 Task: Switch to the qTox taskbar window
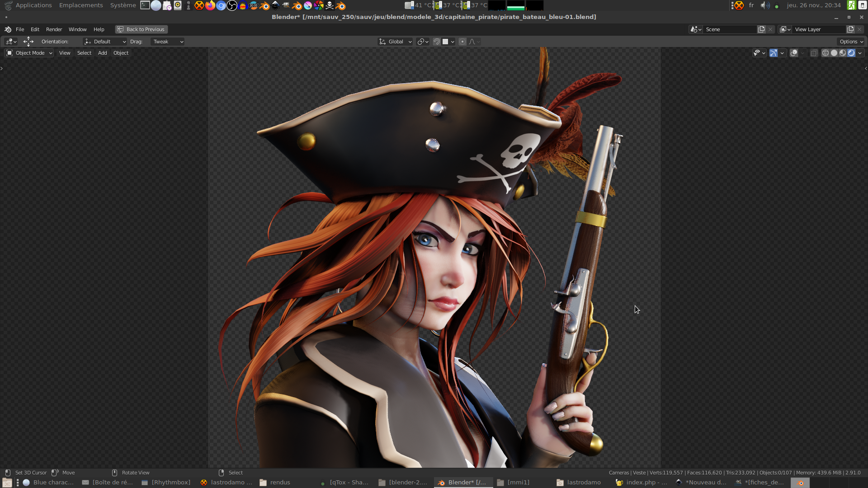[x=344, y=483]
